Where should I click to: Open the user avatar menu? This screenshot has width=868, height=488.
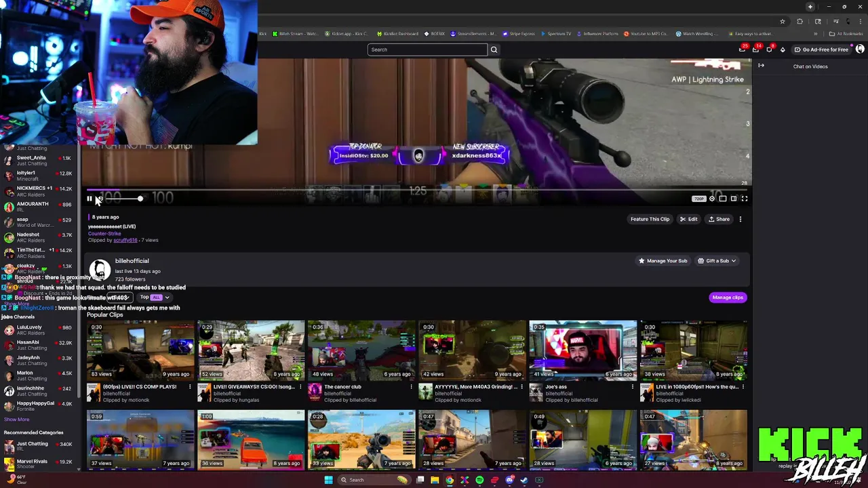click(x=860, y=49)
